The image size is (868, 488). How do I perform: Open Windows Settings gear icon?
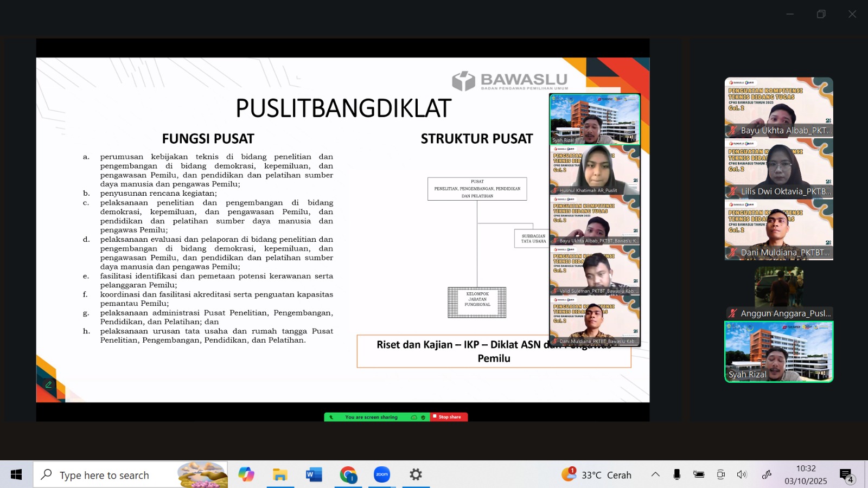pyautogui.click(x=416, y=475)
